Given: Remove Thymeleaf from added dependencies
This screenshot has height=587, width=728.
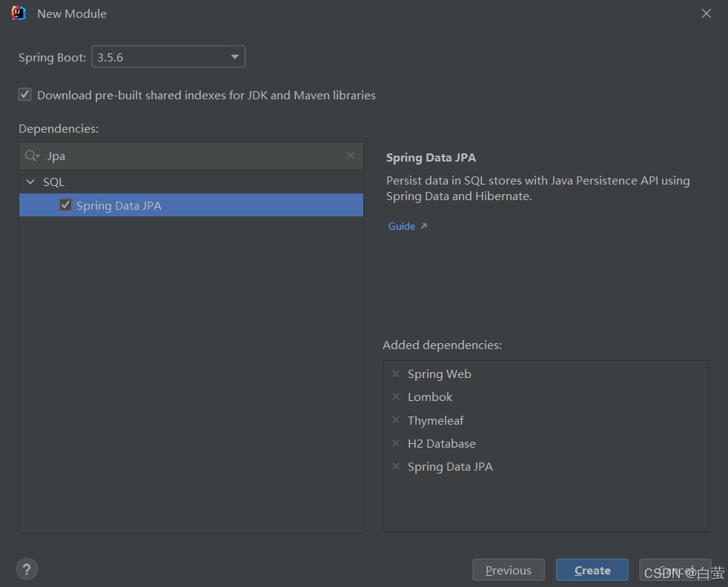Looking at the screenshot, I should click(396, 420).
